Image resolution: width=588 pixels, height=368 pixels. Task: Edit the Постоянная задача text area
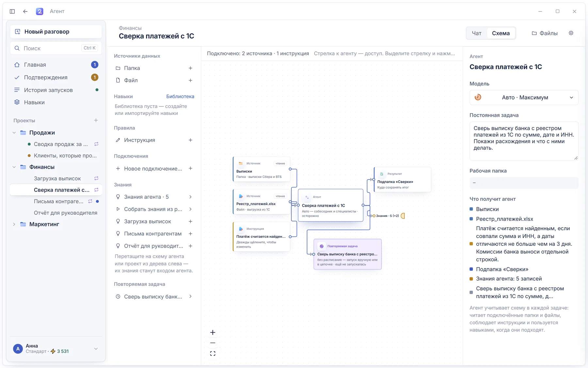point(524,141)
